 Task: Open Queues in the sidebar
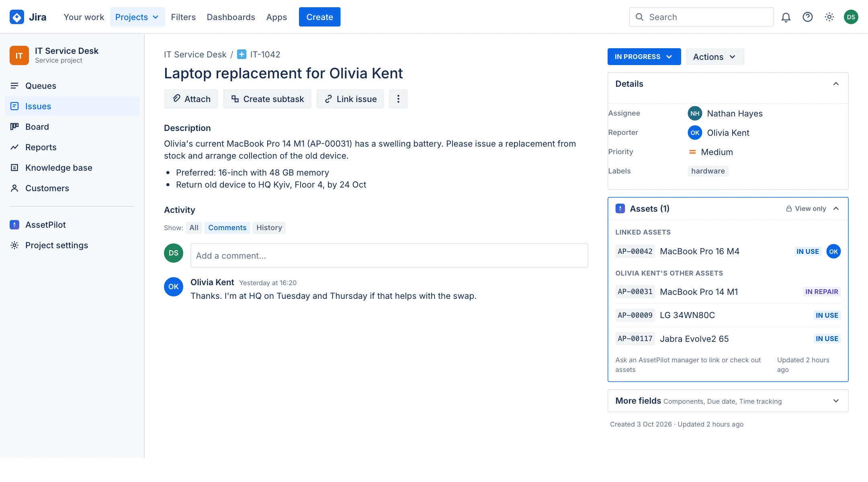click(72, 86)
